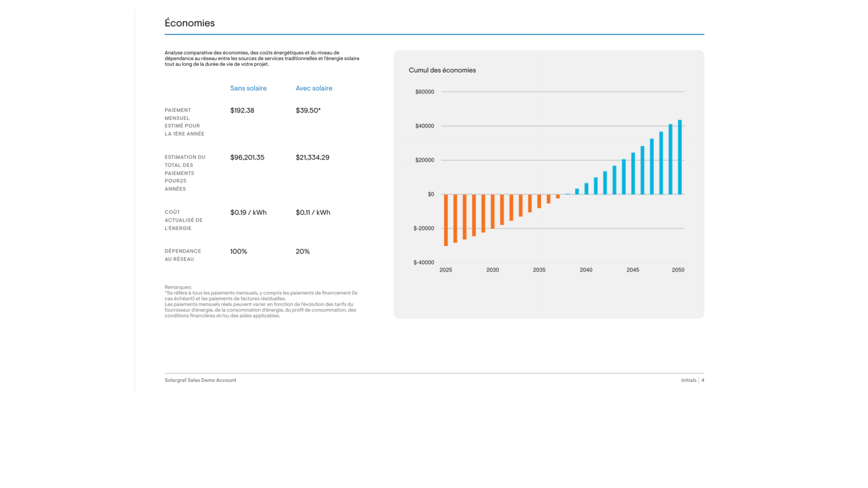The image size is (868, 488).
Task: Select the Sans solaire column header
Action: coord(248,88)
